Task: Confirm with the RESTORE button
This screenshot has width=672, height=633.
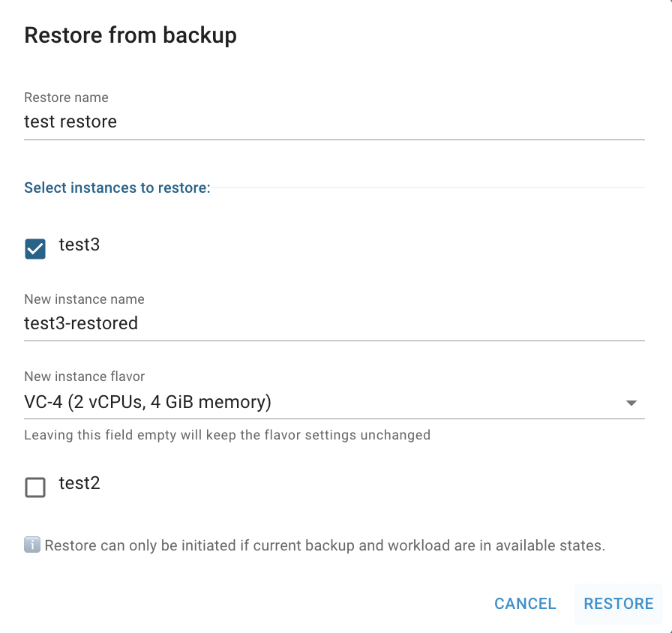Action: tap(619, 604)
